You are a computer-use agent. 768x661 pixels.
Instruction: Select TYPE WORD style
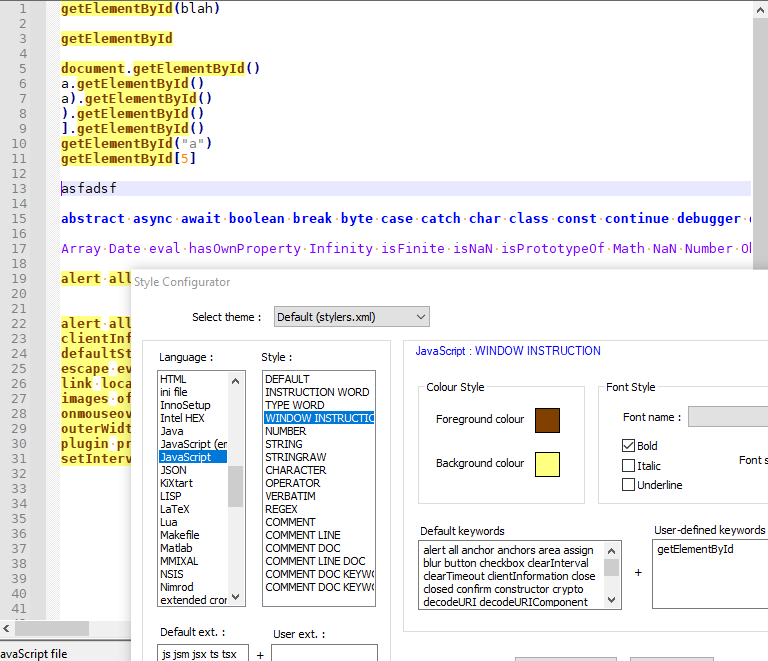click(319, 405)
